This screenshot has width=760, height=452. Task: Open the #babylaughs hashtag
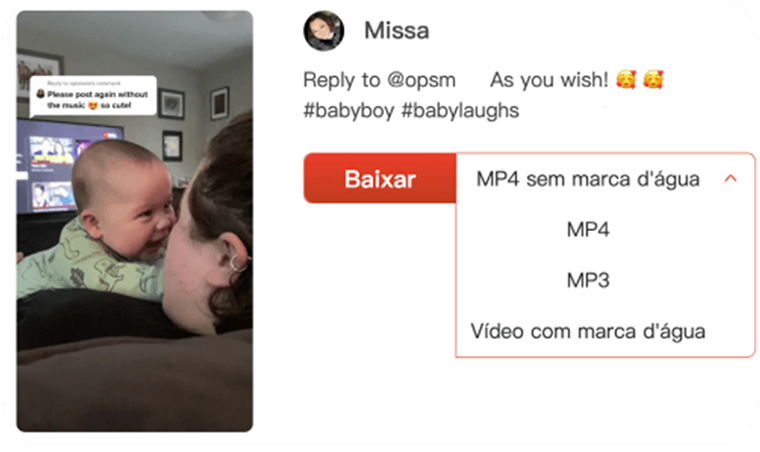tap(460, 110)
